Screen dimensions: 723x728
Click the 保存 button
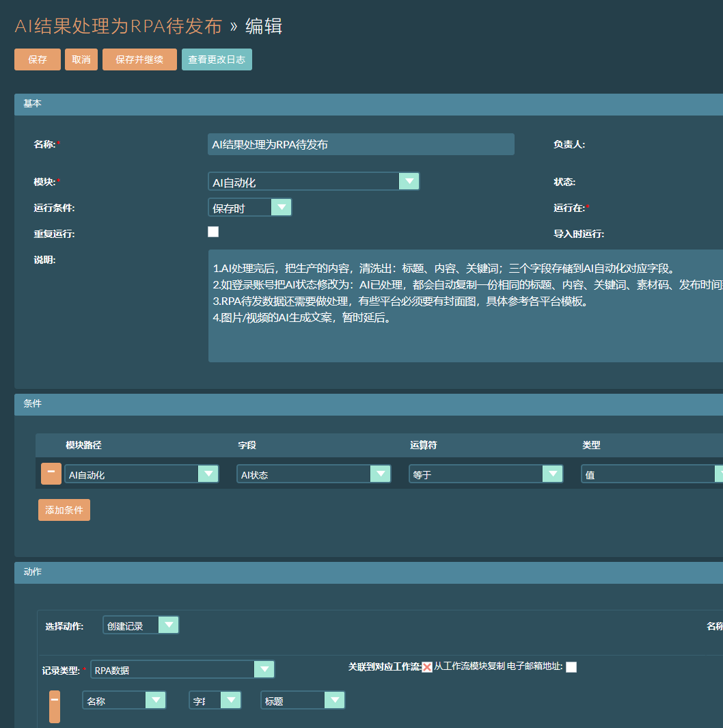click(x=37, y=59)
